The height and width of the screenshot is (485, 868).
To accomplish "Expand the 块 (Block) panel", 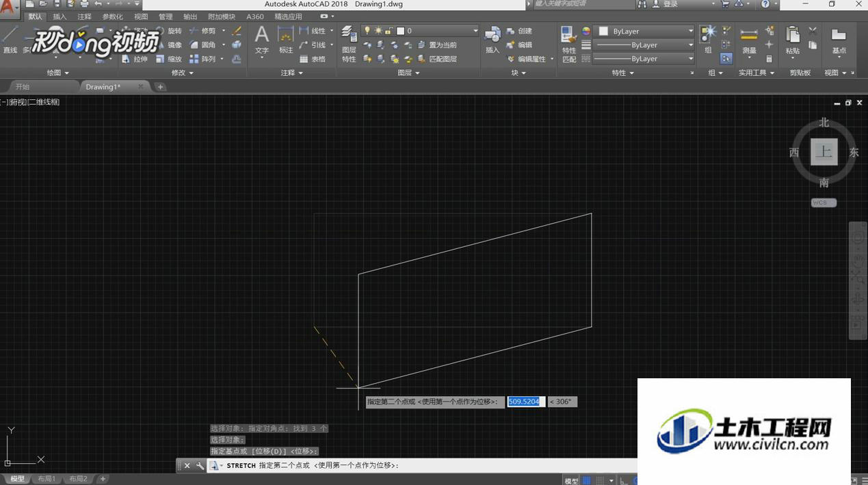I will pyautogui.click(x=518, y=73).
